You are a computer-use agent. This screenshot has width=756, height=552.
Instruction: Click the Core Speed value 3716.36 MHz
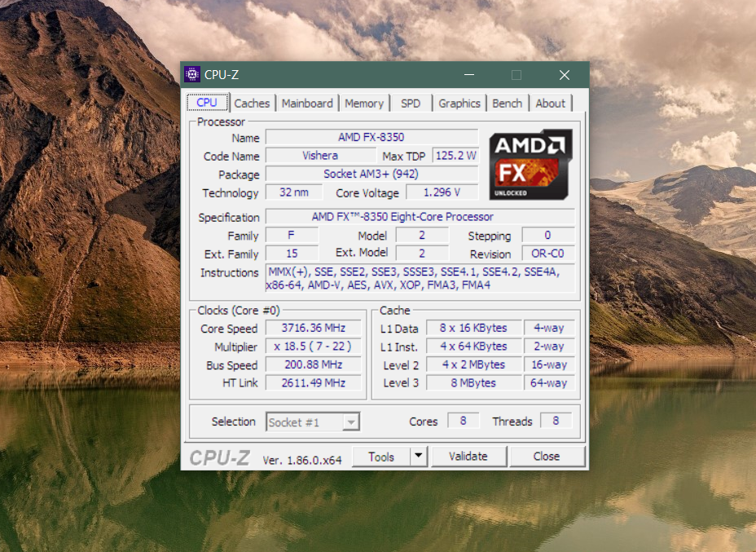tap(314, 328)
